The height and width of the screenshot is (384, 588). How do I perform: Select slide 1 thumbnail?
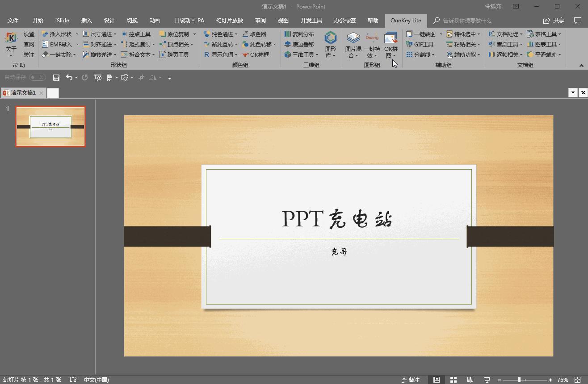click(50, 126)
